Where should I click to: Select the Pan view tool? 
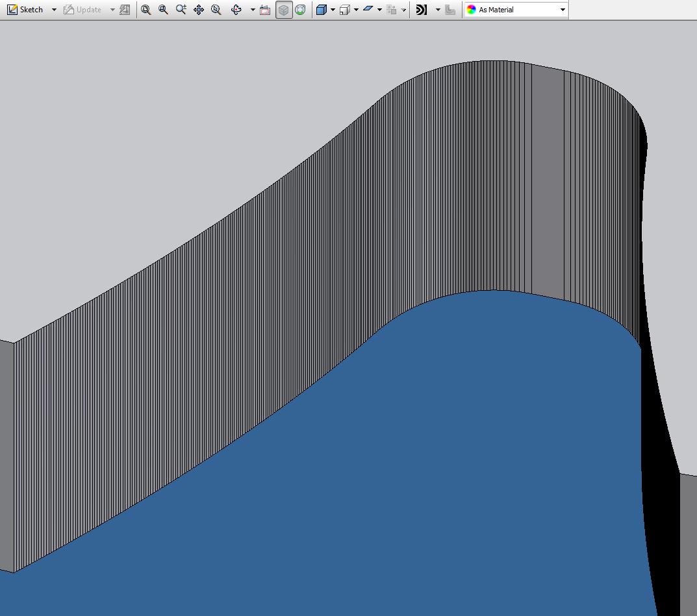(199, 10)
